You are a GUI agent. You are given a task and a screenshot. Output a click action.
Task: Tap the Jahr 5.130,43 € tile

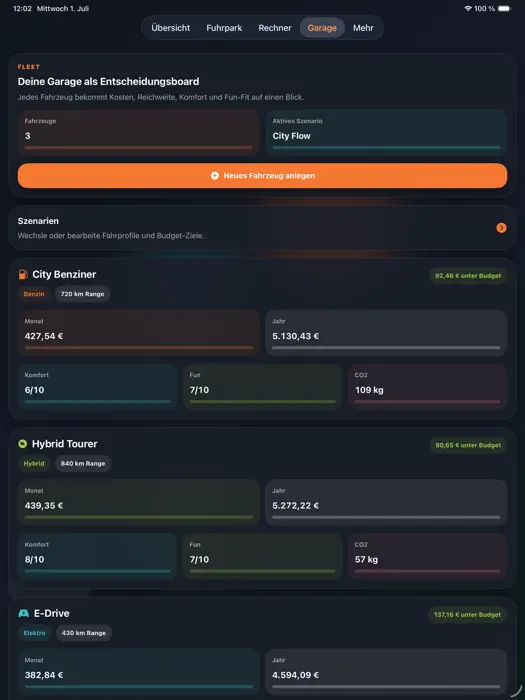pos(386,333)
